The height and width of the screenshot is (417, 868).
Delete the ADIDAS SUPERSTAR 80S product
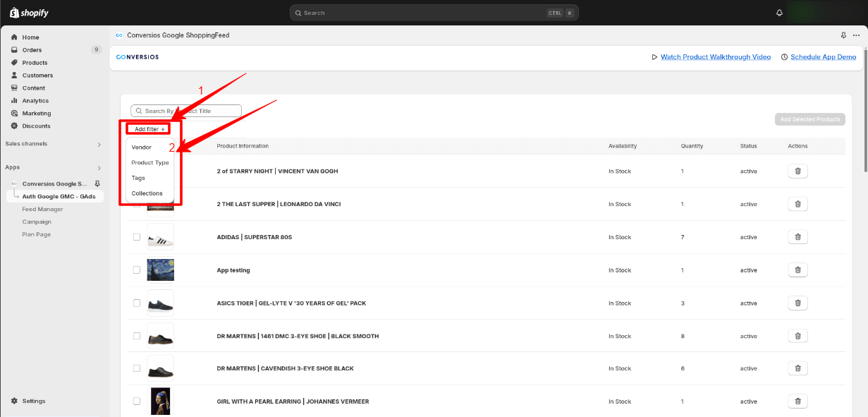click(x=797, y=237)
